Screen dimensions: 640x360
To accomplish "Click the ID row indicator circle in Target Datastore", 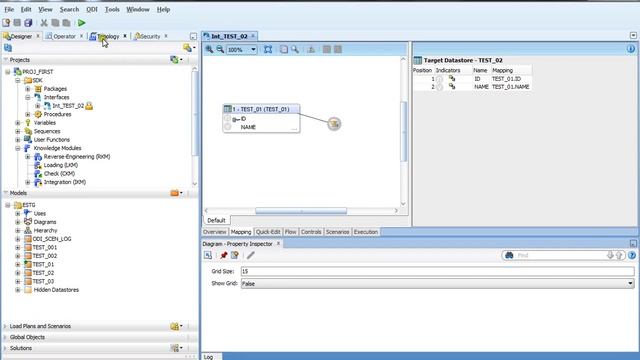I will pyautogui.click(x=439, y=79).
